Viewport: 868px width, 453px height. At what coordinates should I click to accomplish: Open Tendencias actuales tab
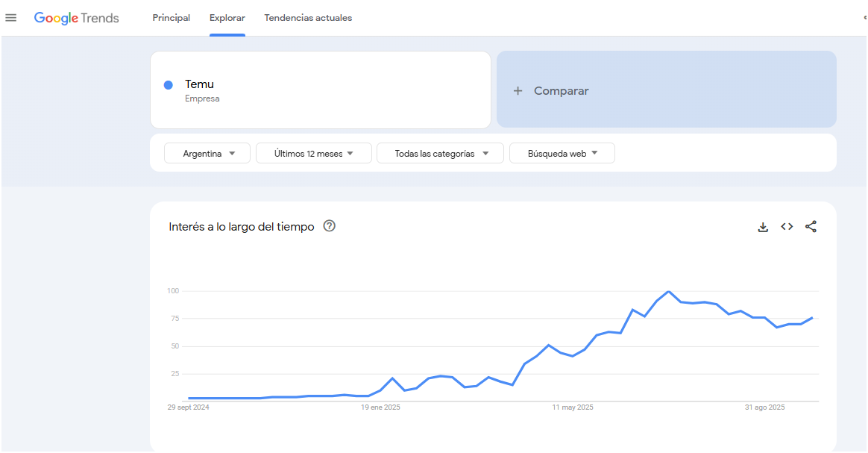click(x=308, y=18)
